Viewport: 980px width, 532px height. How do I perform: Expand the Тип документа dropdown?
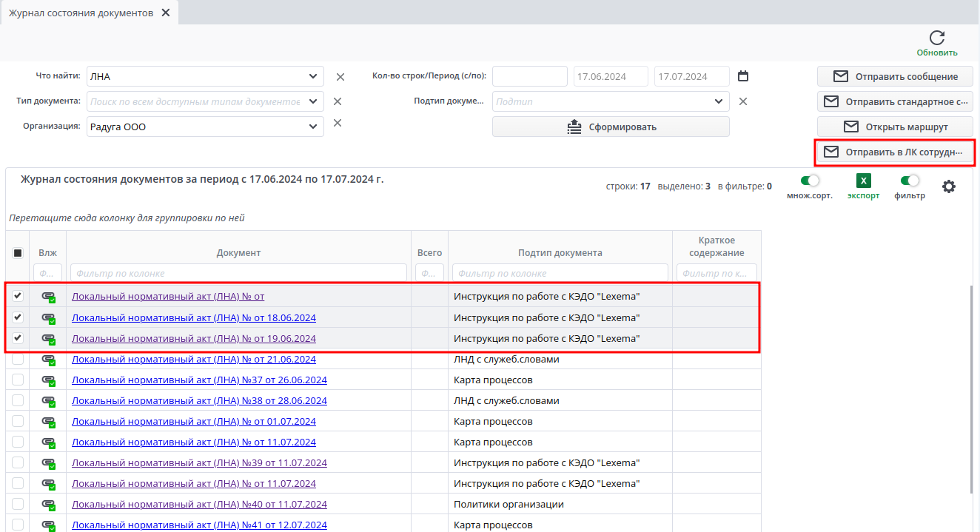tap(312, 101)
